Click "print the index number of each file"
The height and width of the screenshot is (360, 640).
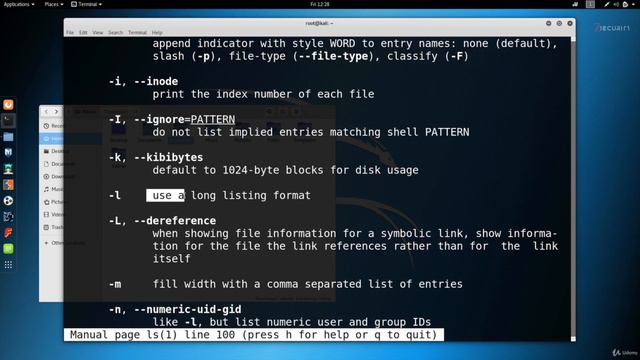click(263, 94)
